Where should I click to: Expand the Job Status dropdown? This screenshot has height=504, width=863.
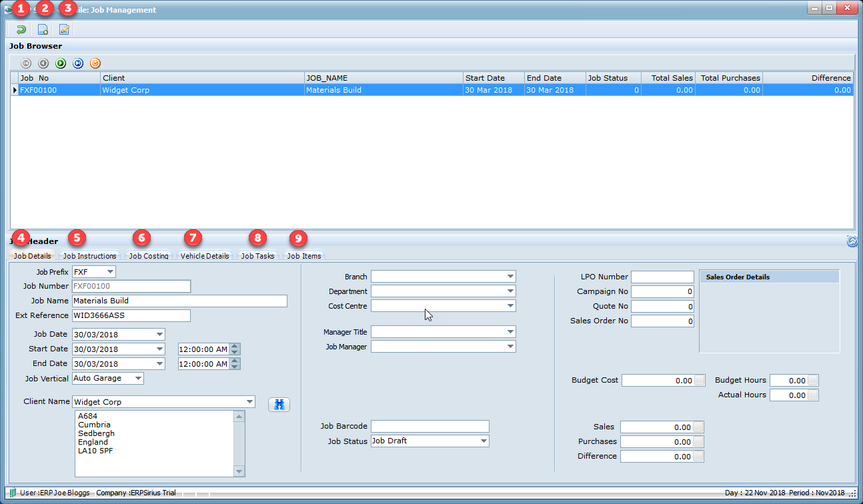click(x=484, y=441)
